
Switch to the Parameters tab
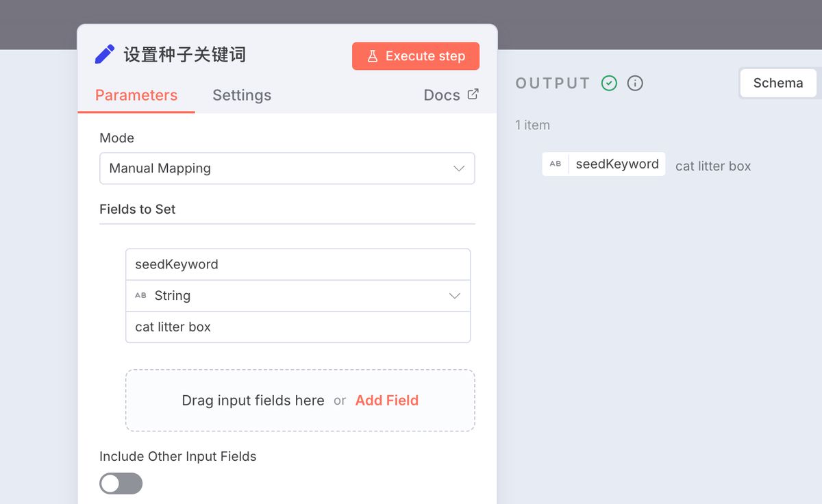(136, 95)
